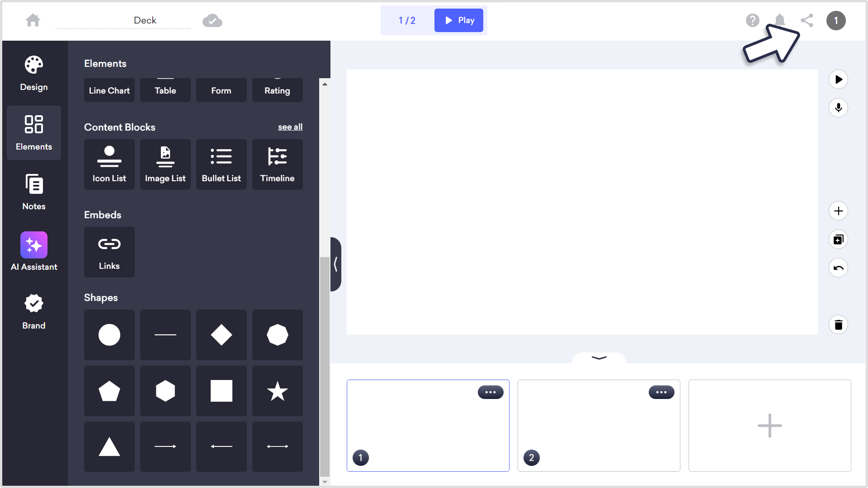Click the see all Content Blocks link
868x488 pixels.
click(x=290, y=127)
